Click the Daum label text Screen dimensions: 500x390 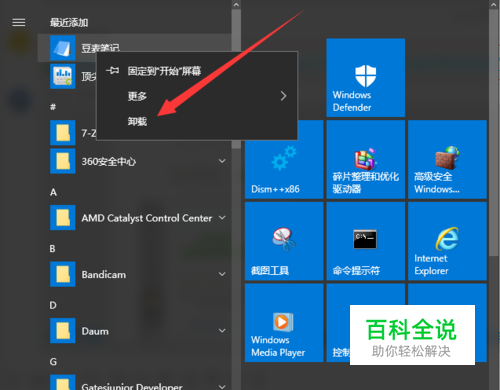click(x=95, y=331)
